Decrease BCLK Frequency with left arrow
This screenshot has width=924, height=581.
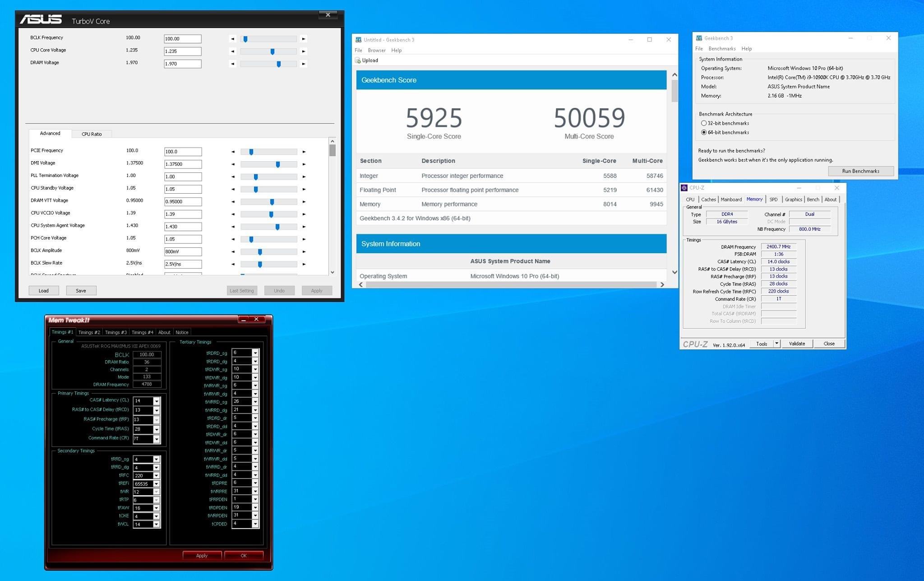[x=233, y=39]
